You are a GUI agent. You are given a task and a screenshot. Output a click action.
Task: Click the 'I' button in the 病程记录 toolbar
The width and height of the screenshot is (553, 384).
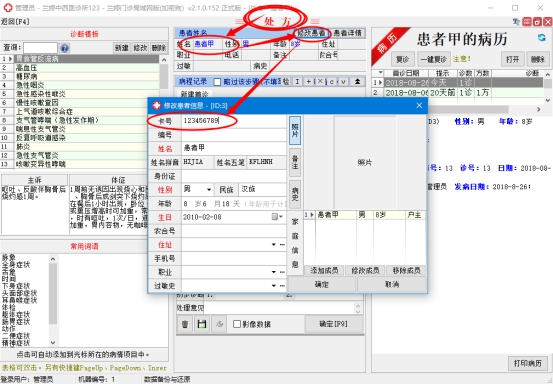point(297,81)
